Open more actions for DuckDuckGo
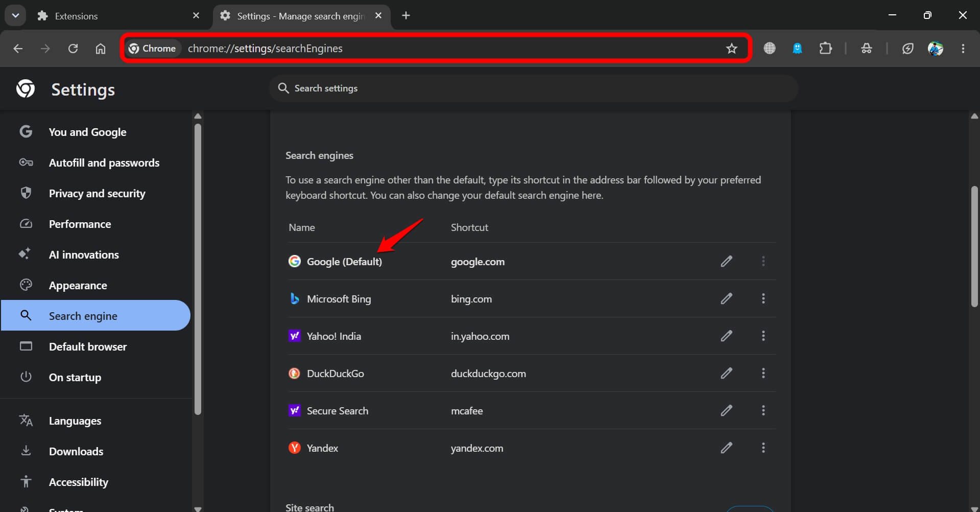The height and width of the screenshot is (512, 980). 763,374
